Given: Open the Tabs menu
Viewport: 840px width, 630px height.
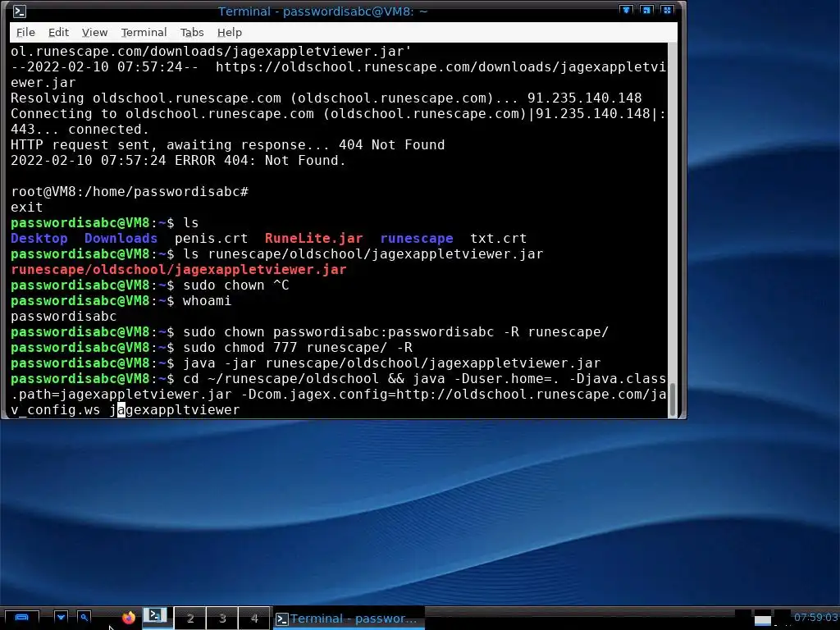Looking at the screenshot, I should (192, 33).
